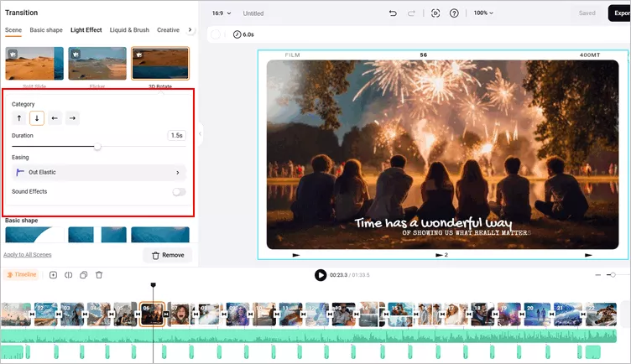Screen dimensions: 631x364
Task: Select scene 02 in the timeline
Action: click(x=45, y=315)
